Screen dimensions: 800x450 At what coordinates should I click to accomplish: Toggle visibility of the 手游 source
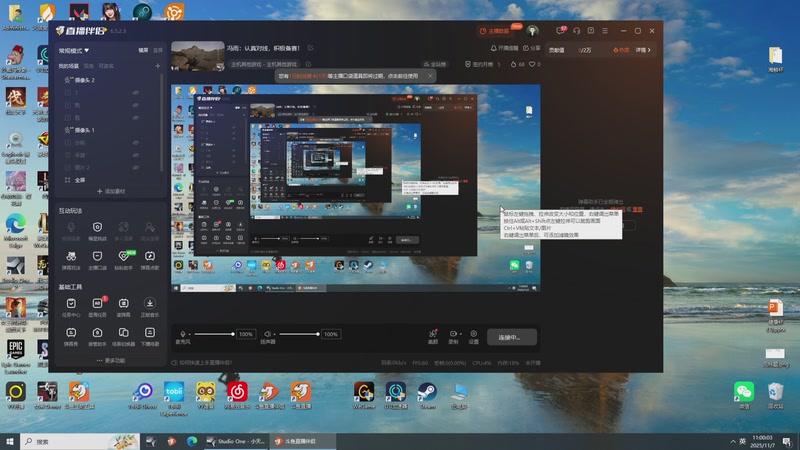point(136,155)
